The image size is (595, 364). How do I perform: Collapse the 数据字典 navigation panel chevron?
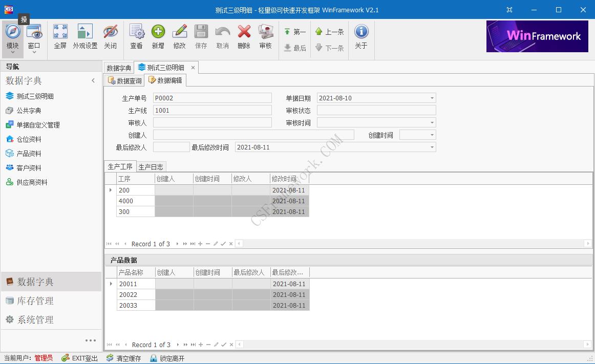[x=93, y=80]
